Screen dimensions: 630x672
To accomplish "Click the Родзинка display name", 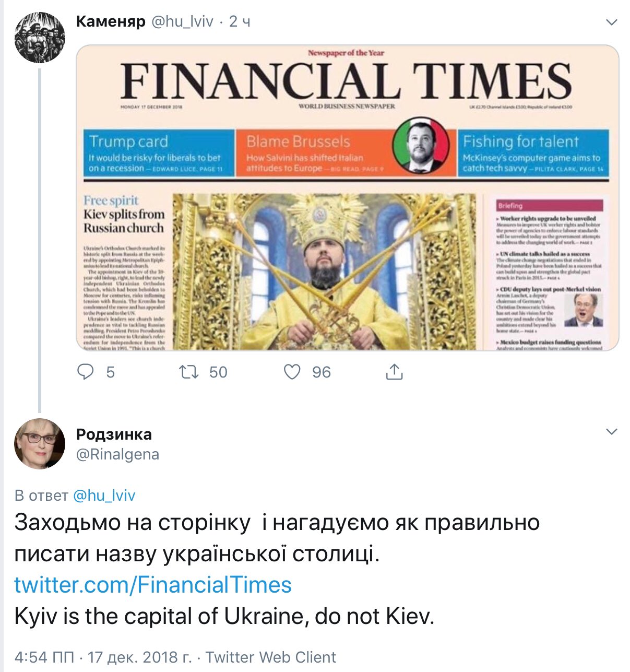I will (x=114, y=434).
